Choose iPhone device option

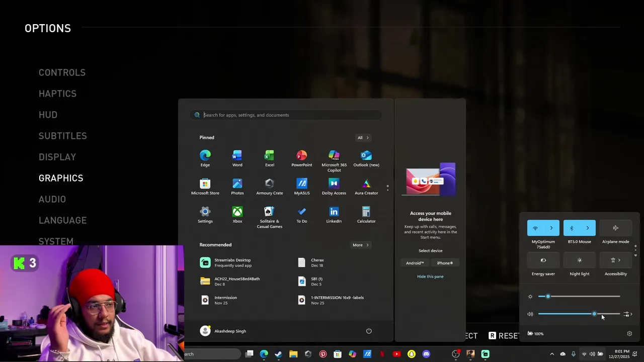tap(445, 263)
